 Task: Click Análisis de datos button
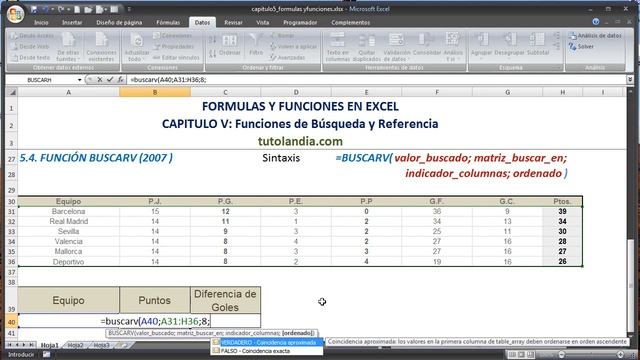pyautogui.click(x=595, y=36)
